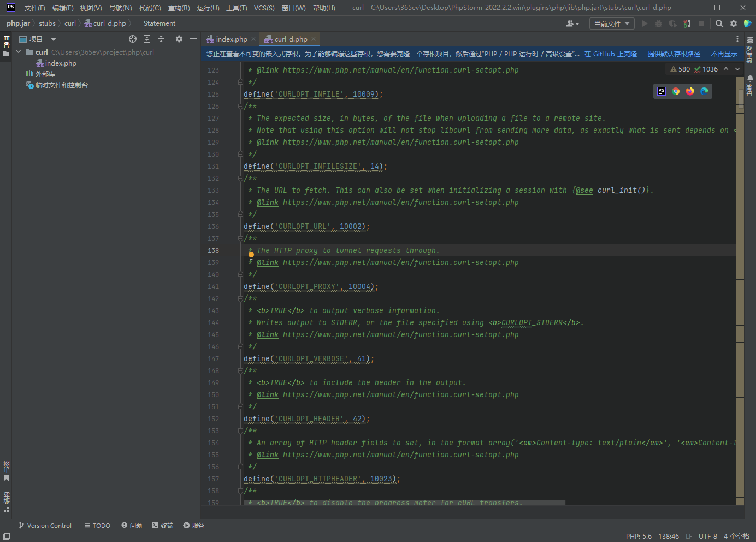Open the 项目 view selector dropdown
This screenshot has height=542, width=756.
tap(38, 39)
